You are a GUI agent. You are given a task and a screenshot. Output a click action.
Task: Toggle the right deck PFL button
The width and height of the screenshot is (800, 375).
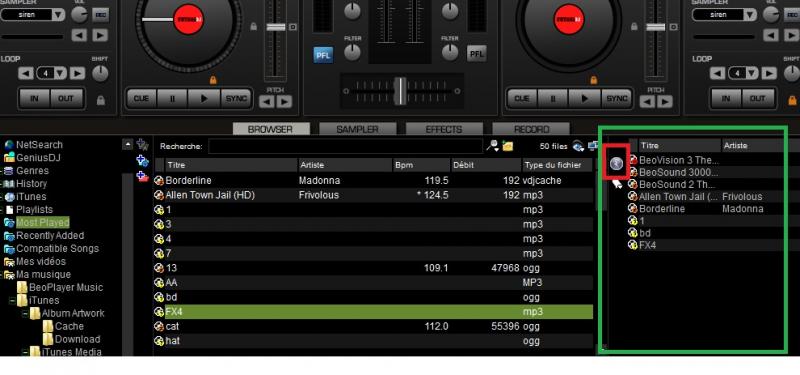tap(477, 54)
